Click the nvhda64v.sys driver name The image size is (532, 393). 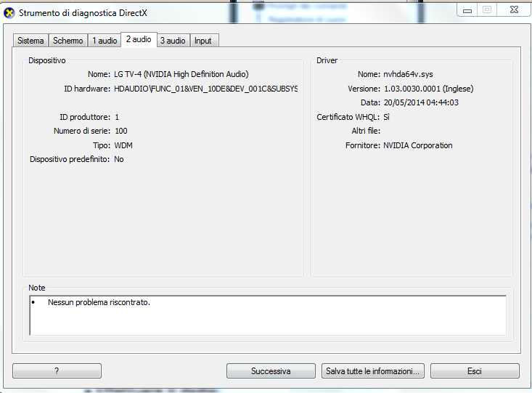tap(408, 74)
